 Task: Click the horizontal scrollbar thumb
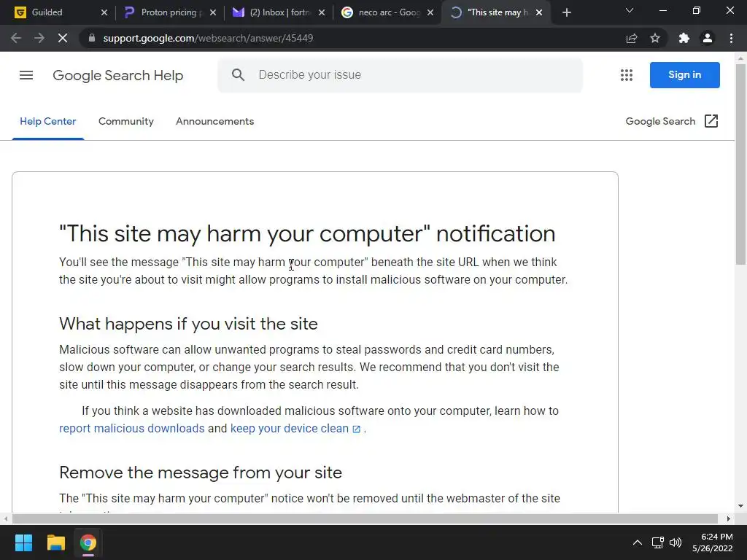pyautogui.click(x=365, y=518)
